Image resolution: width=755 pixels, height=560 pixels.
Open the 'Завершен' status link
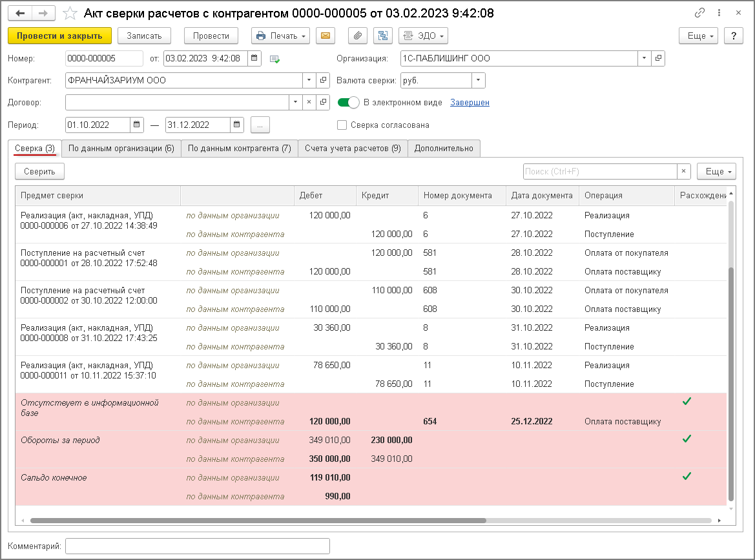pyautogui.click(x=470, y=103)
